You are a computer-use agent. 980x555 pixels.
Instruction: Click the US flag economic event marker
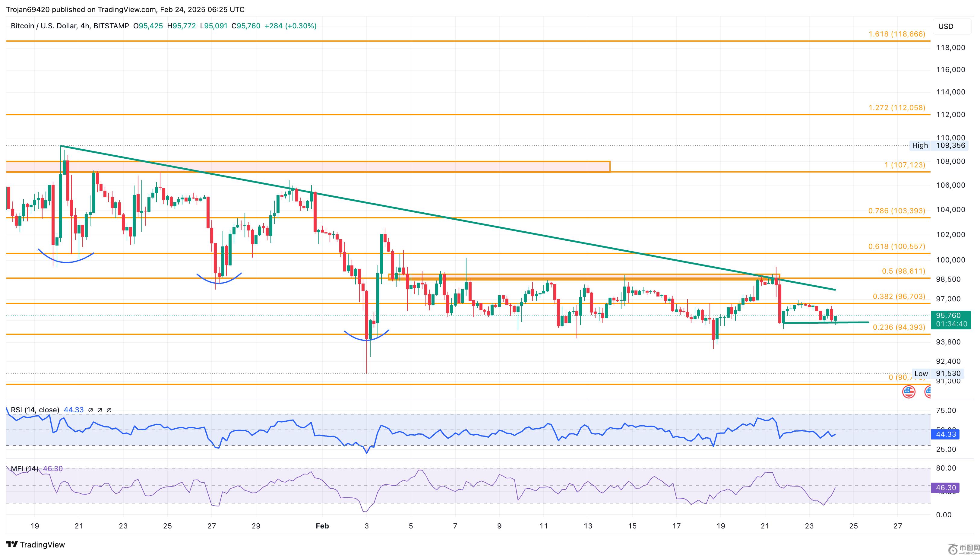click(x=909, y=392)
